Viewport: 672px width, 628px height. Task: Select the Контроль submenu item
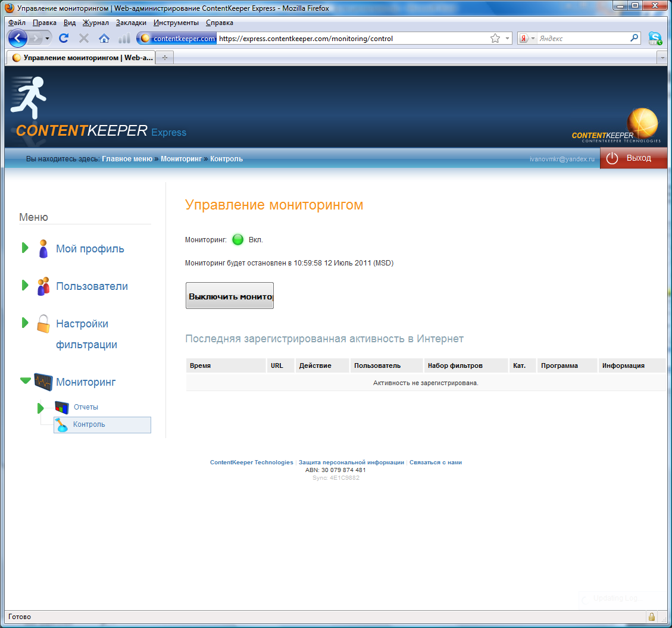pos(102,425)
